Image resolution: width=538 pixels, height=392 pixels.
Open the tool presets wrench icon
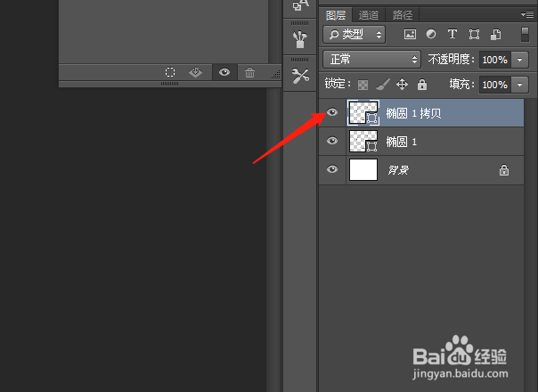300,76
